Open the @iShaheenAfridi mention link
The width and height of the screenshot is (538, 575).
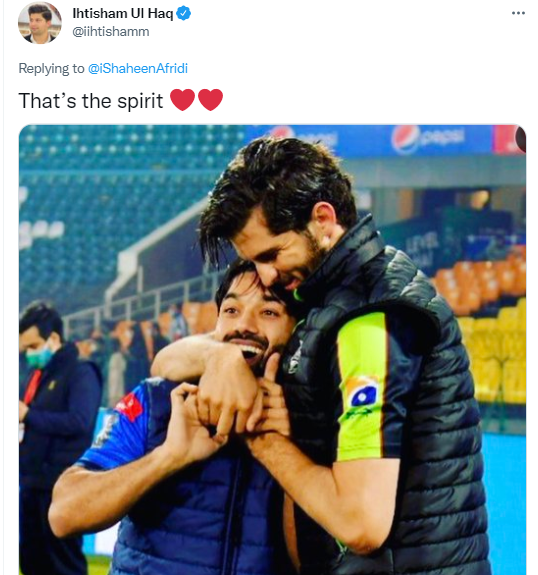[x=138, y=69]
